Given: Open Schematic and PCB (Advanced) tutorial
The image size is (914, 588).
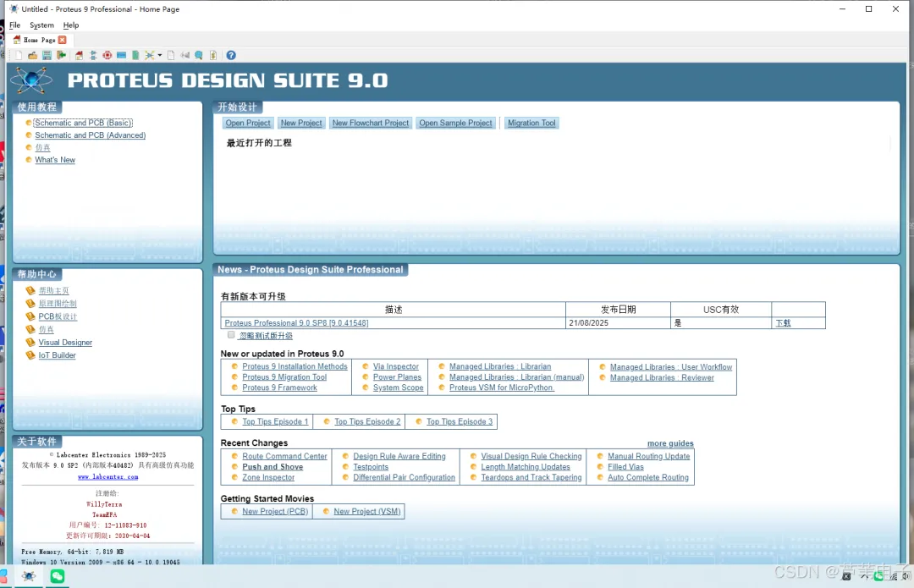Looking at the screenshot, I should click(91, 135).
